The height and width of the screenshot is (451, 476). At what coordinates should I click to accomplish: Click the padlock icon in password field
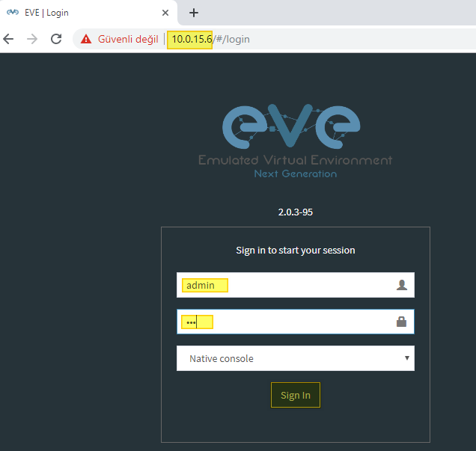401,322
